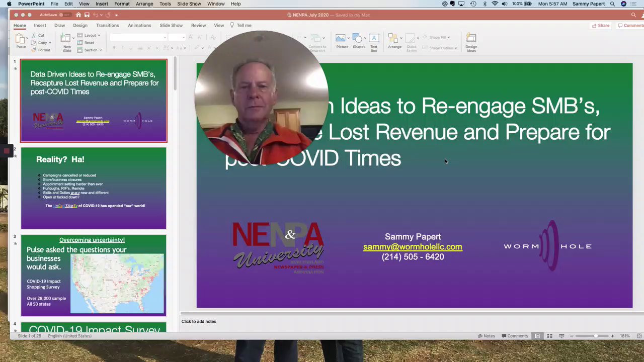Screen dimensions: 644x362
Task: Click the font name combo box
Action: tap(138, 37)
